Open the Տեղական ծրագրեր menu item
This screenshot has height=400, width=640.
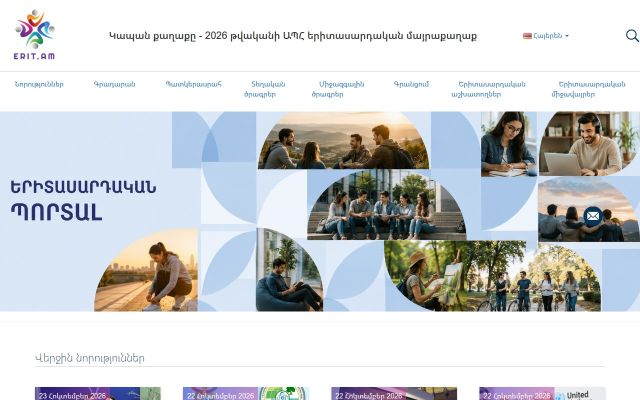pyautogui.click(x=264, y=89)
